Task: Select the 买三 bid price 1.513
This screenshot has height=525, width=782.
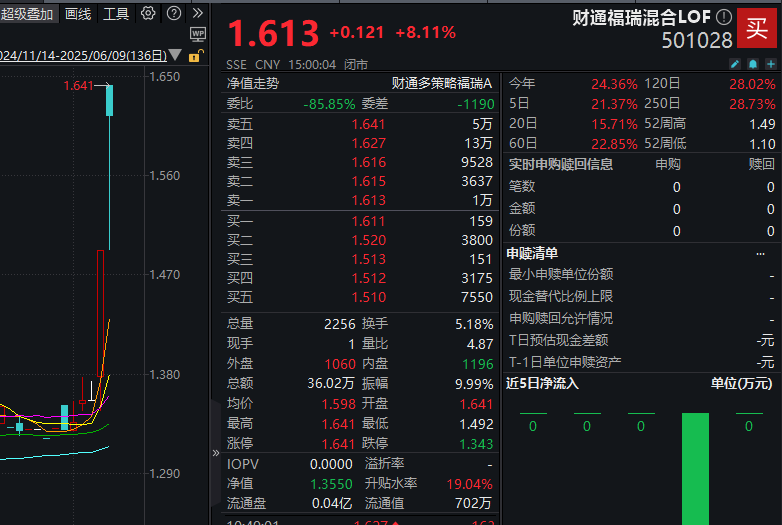Action: (368, 259)
